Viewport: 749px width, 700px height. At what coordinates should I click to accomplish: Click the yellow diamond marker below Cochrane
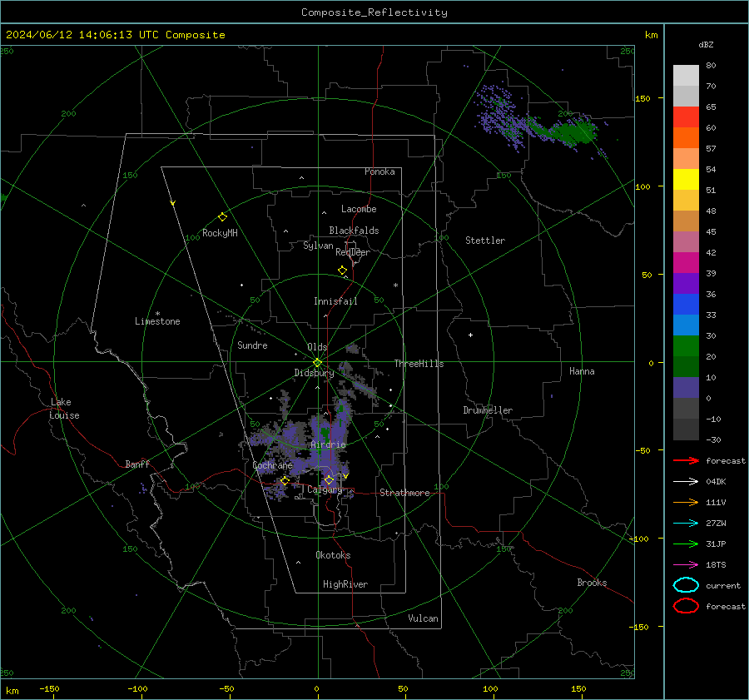pos(285,481)
